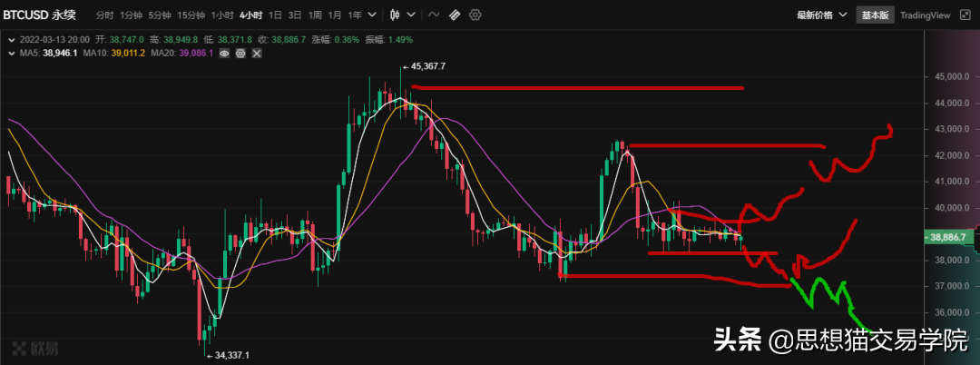Open chart settings gear in top toolbar
Image resolution: width=980 pixels, height=365 pixels.
[x=475, y=15]
